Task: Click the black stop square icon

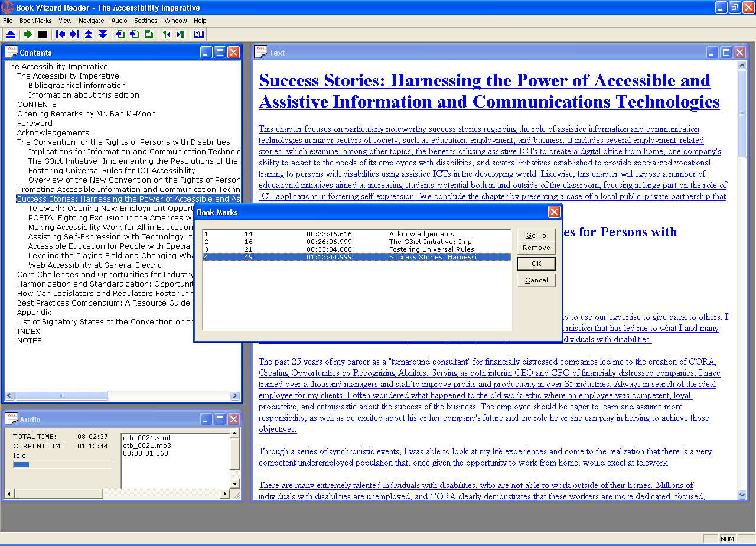Action: pyautogui.click(x=43, y=35)
